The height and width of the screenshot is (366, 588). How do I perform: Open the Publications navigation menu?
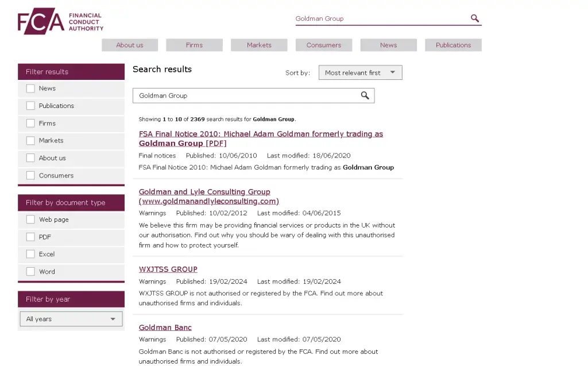coord(454,45)
